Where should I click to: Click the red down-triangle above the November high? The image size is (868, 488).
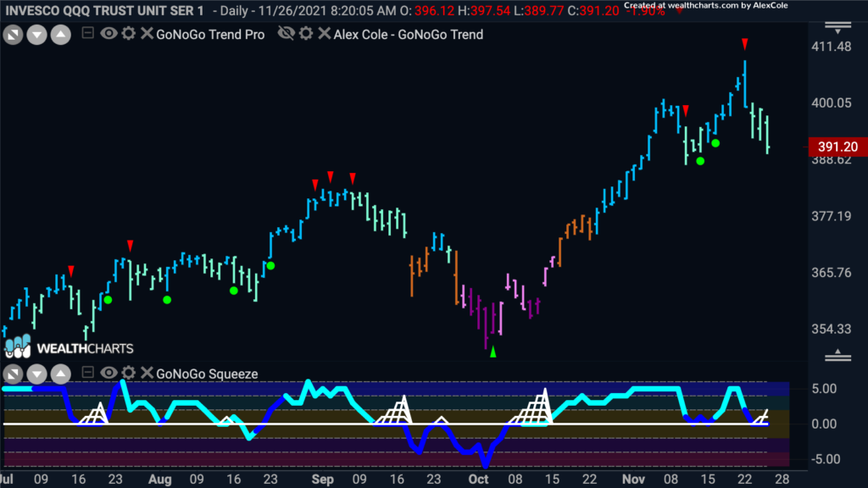coord(745,44)
